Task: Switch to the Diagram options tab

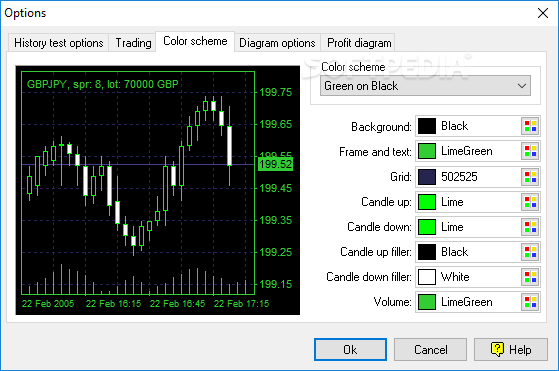Action: [x=277, y=43]
